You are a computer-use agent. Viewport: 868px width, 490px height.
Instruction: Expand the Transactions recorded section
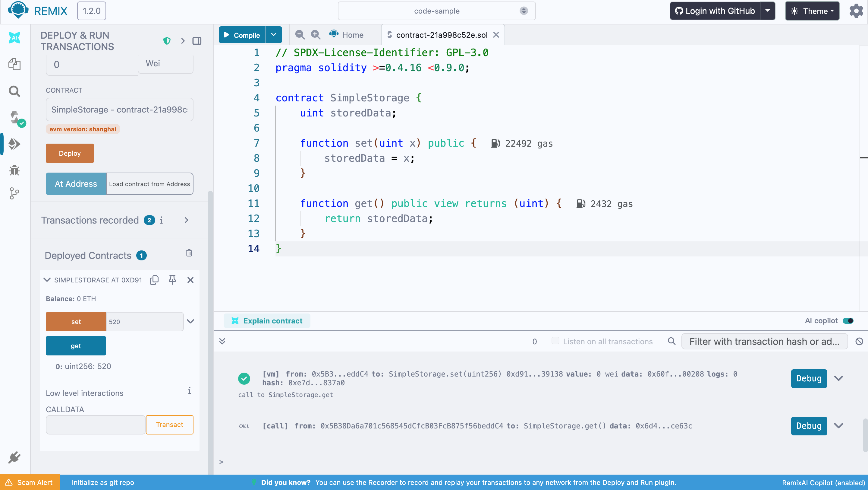pyautogui.click(x=186, y=220)
